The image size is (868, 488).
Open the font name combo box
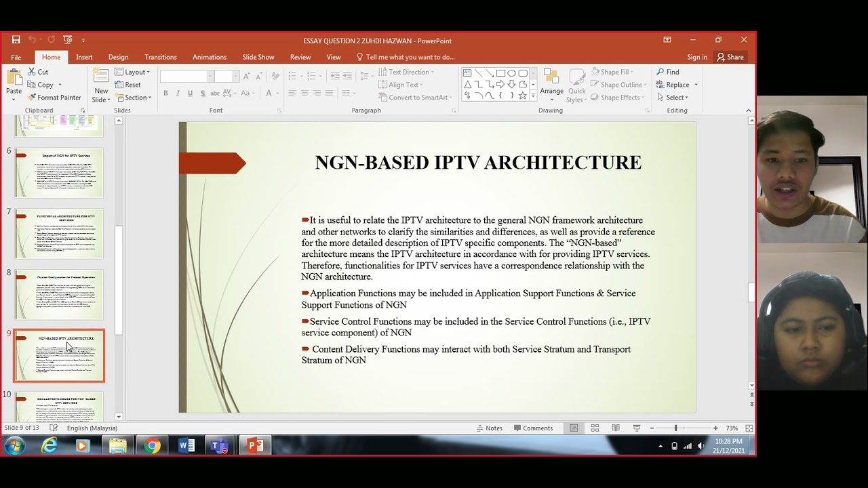(187, 76)
